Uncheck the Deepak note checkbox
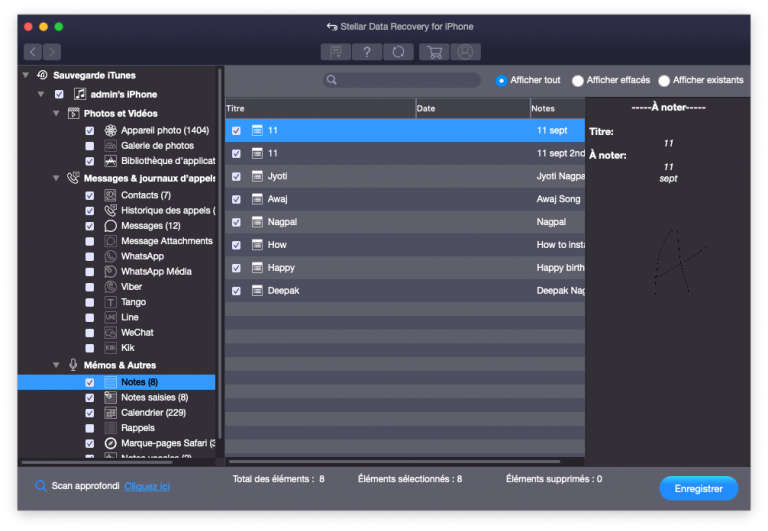Viewport: 768px width, 531px height. (237, 291)
